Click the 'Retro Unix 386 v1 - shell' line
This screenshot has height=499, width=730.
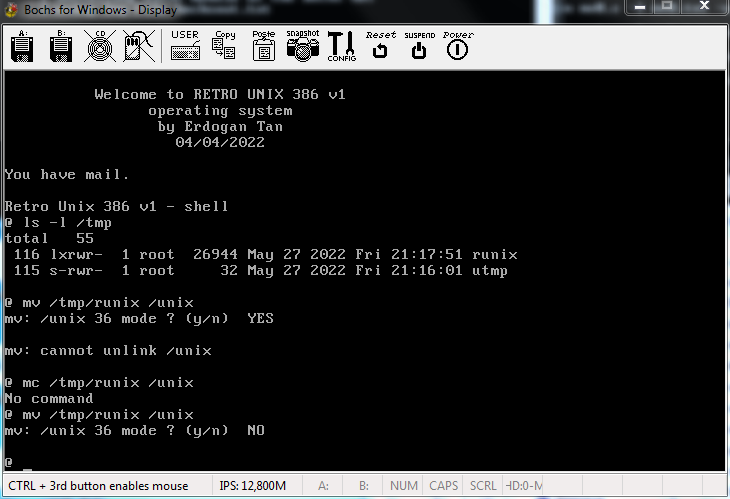[x=116, y=206]
